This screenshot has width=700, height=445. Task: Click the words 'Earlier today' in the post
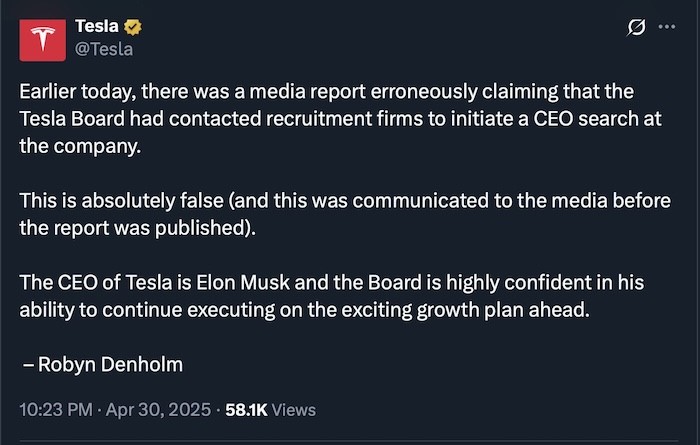[x=78, y=92]
